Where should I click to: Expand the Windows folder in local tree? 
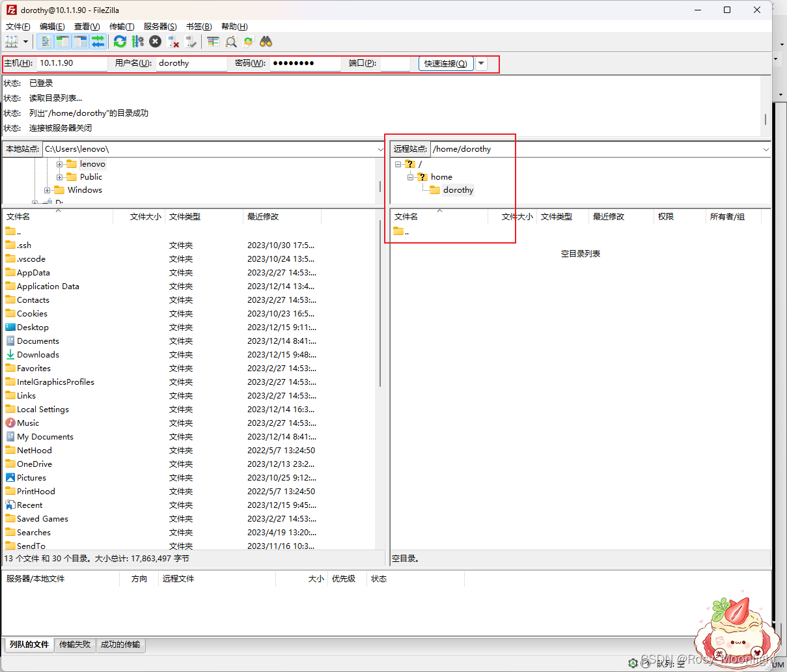point(48,190)
